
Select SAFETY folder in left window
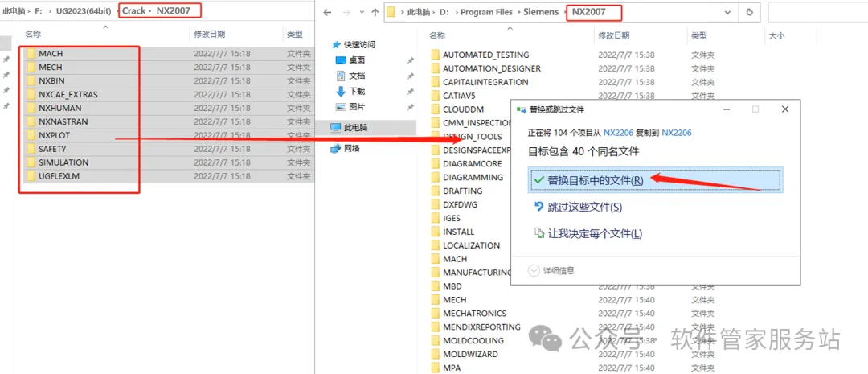tap(52, 149)
